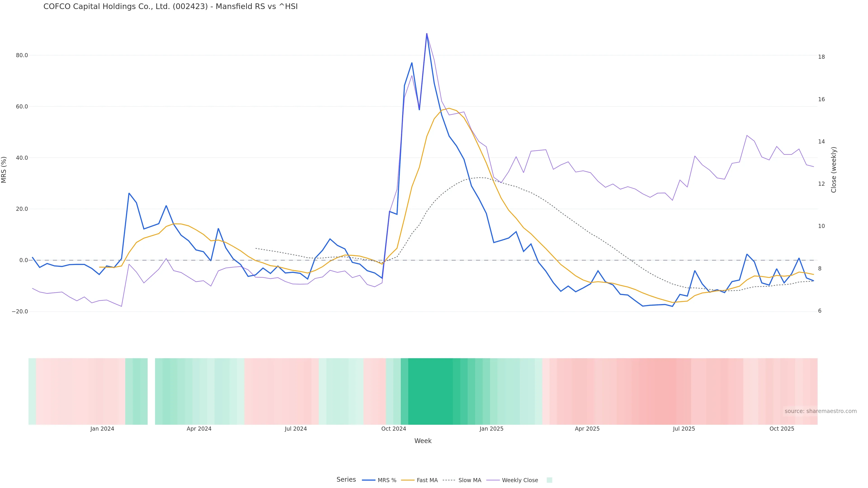Screen dimensions: 868x488
Task: Click the pale green legend swatch
Action: tap(549, 480)
